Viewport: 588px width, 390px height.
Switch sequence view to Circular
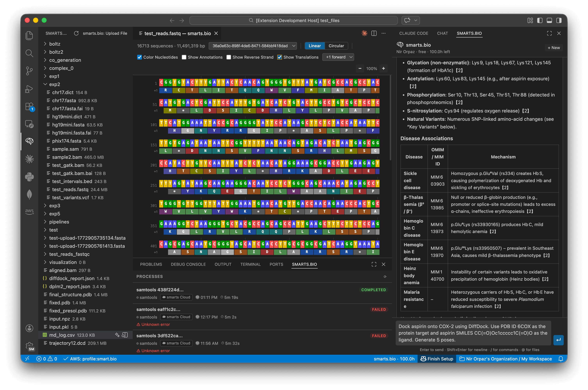pyautogui.click(x=336, y=46)
